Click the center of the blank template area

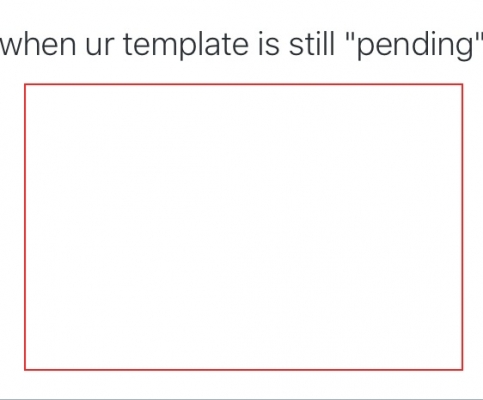pos(243,227)
